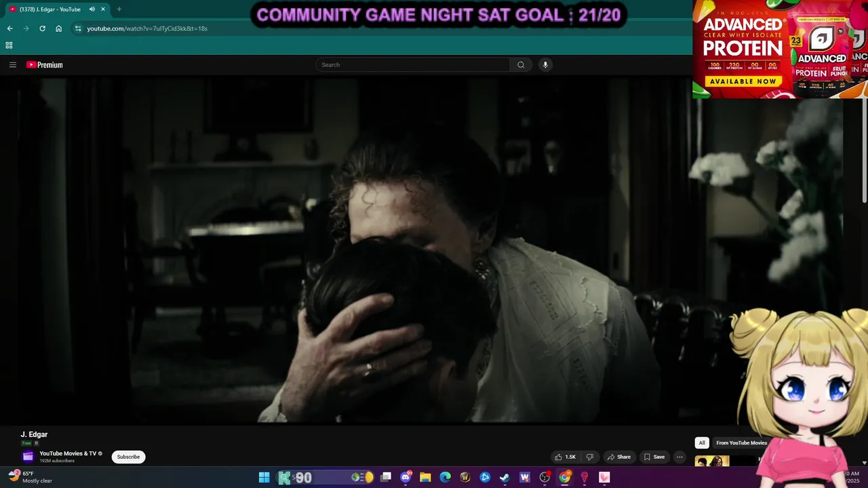Image resolution: width=868 pixels, height=488 pixels.
Task: Select the From YouTube Movies chip
Action: click(x=741, y=443)
